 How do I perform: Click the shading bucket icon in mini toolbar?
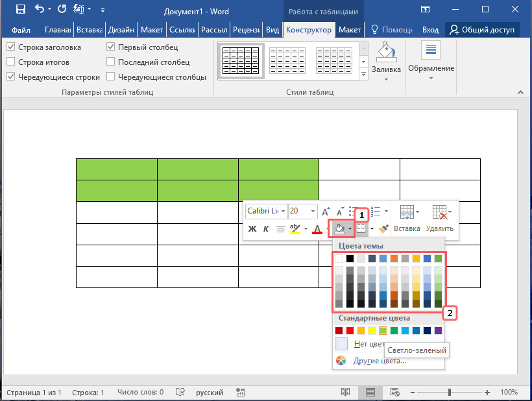pos(339,228)
